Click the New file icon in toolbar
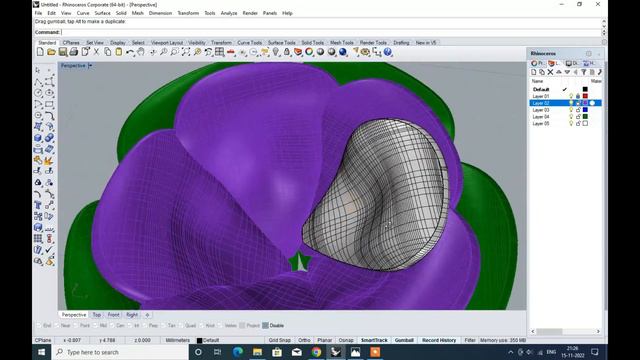The width and height of the screenshot is (640, 360). 40,52
